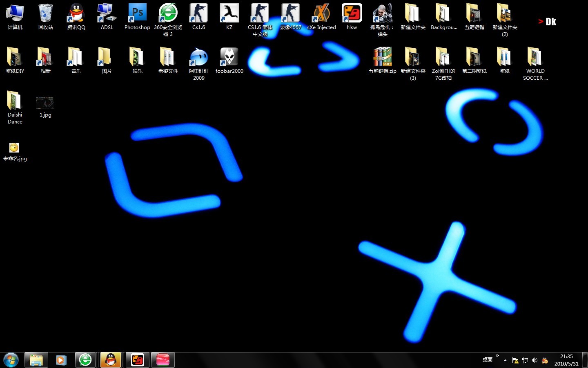Launch 腾讯QQ from the desktop
Viewport: 588px width, 368px height.
(x=76, y=17)
